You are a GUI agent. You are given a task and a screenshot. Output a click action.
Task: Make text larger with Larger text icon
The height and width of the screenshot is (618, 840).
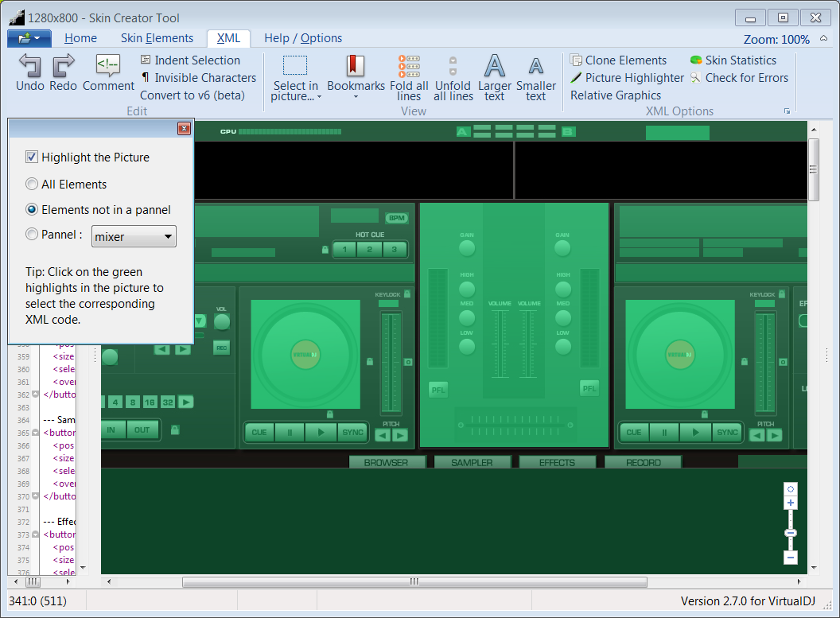coord(495,65)
